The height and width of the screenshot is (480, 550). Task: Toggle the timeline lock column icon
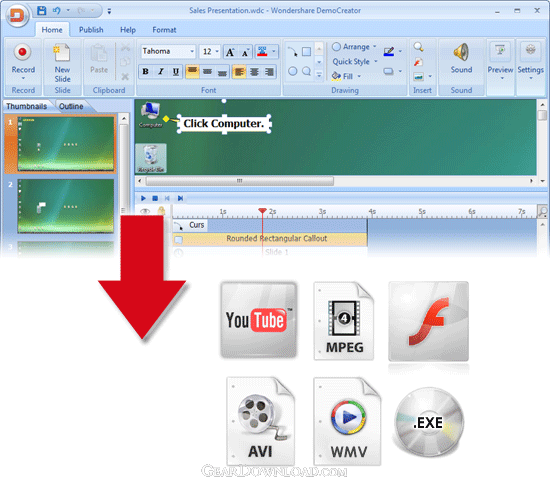[161, 211]
